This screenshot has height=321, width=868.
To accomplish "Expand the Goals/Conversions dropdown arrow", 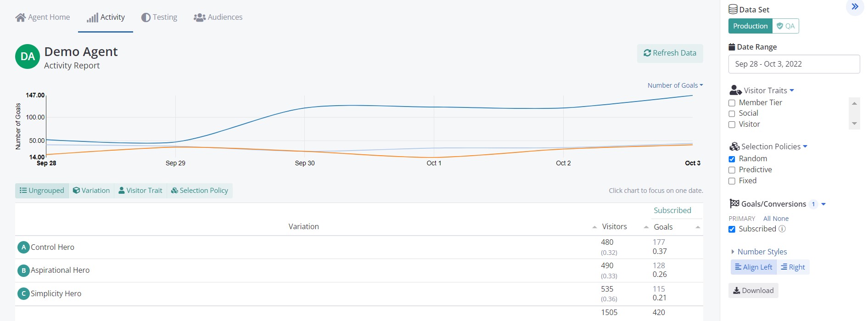I will [823, 204].
